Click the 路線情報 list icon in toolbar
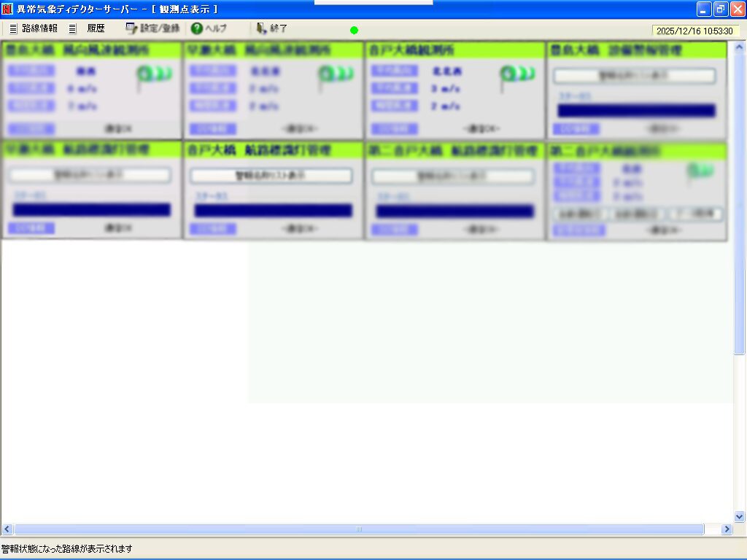 coord(13,29)
